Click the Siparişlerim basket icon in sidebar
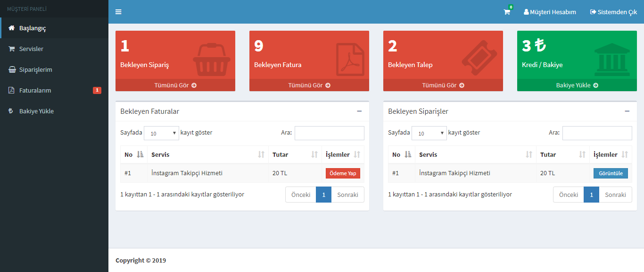The height and width of the screenshot is (272, 644). [x=12, y=70]
